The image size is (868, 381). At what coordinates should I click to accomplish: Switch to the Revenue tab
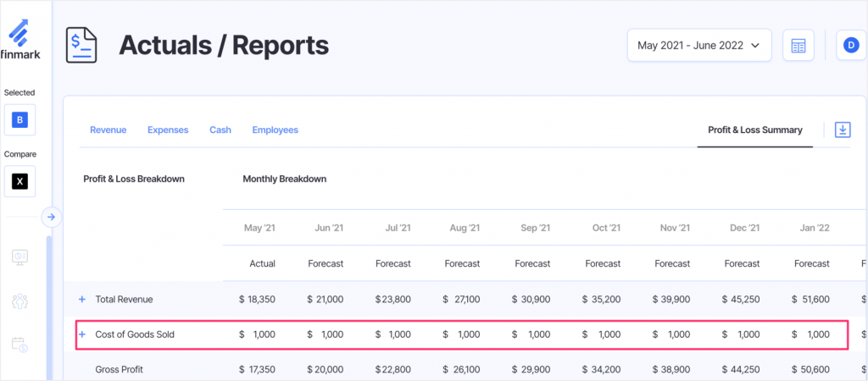tap(108, 130)
